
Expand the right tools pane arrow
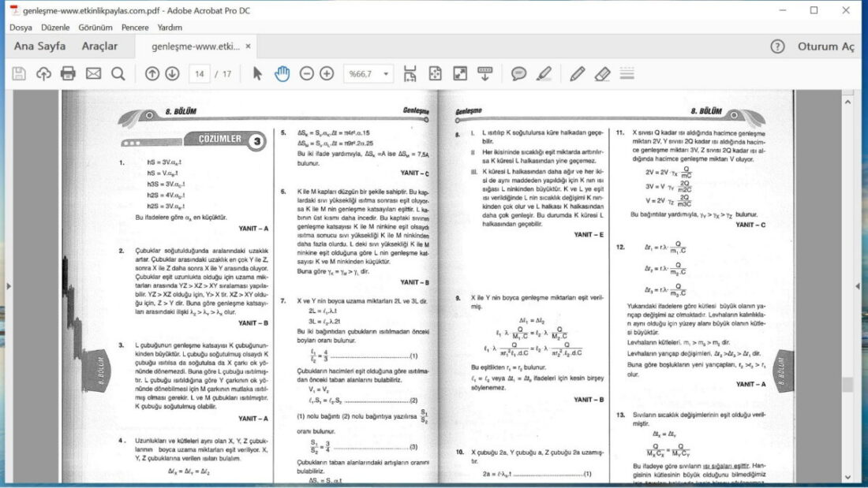tap(858, 286)
